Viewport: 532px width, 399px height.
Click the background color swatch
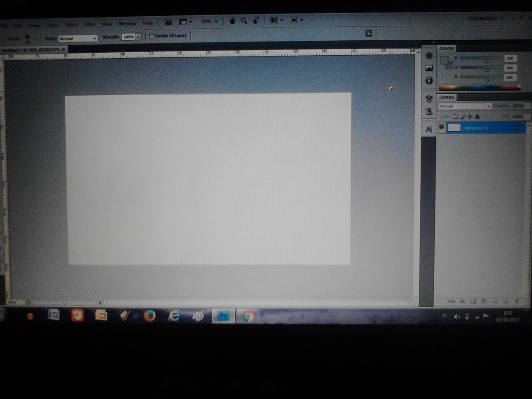pos(449,65)
